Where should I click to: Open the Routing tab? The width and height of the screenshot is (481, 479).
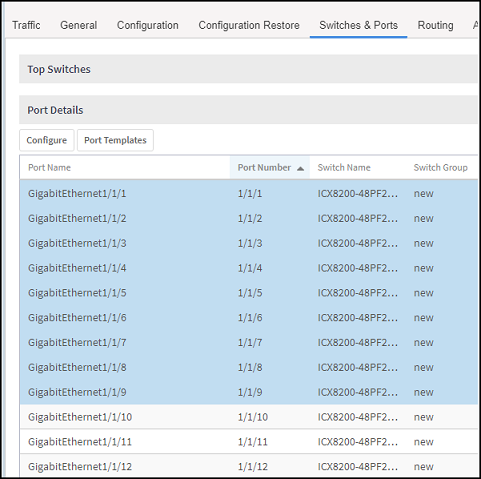point(435,25)
